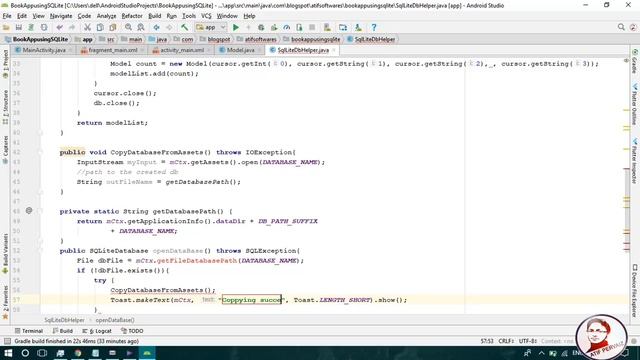Click the java breadcrumb folder
Viewport: 640px width, 360px height.
158,39
